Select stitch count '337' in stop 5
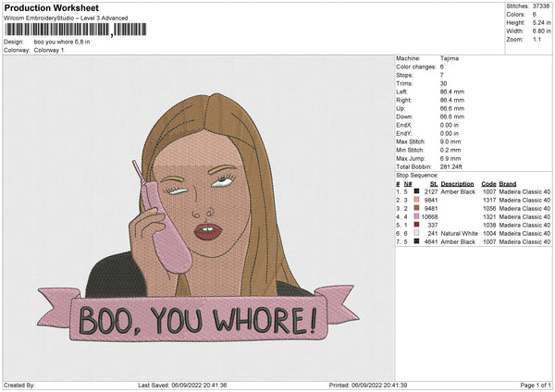 point(433,225)
